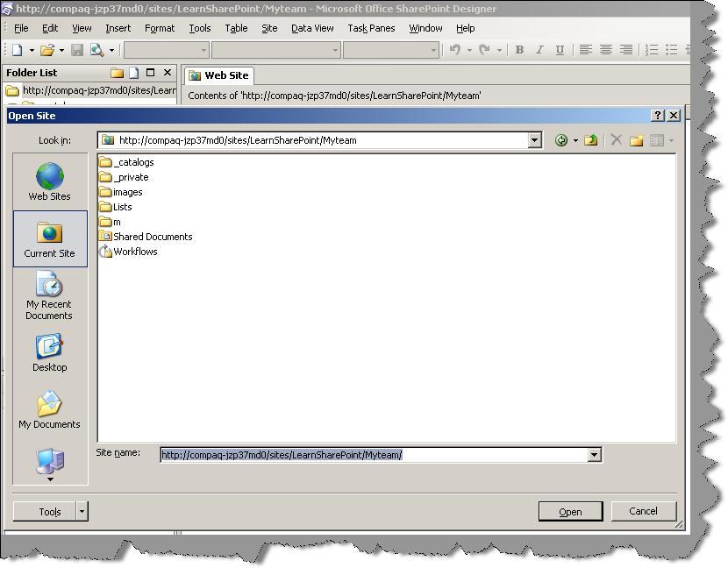This screenshot has height=568, width=728.
Task: Align text right
Action: [626, 50]
